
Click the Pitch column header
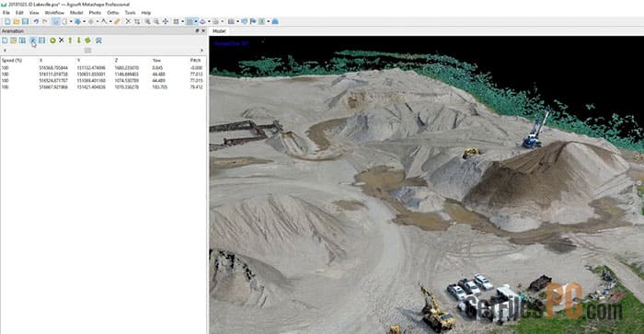point(195,60)
